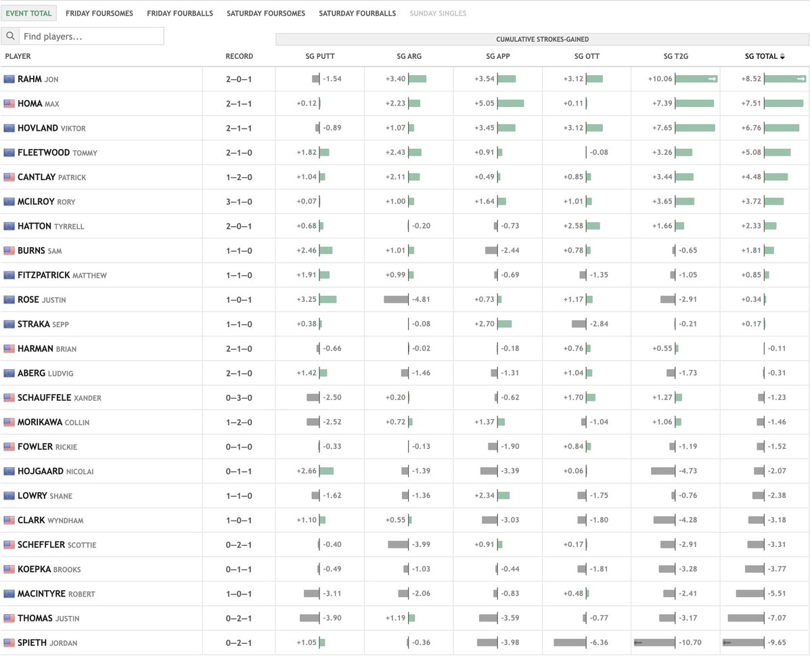Click the US flag beside Scheffler Scottie
812x656 pixels.
coord(9,544)
